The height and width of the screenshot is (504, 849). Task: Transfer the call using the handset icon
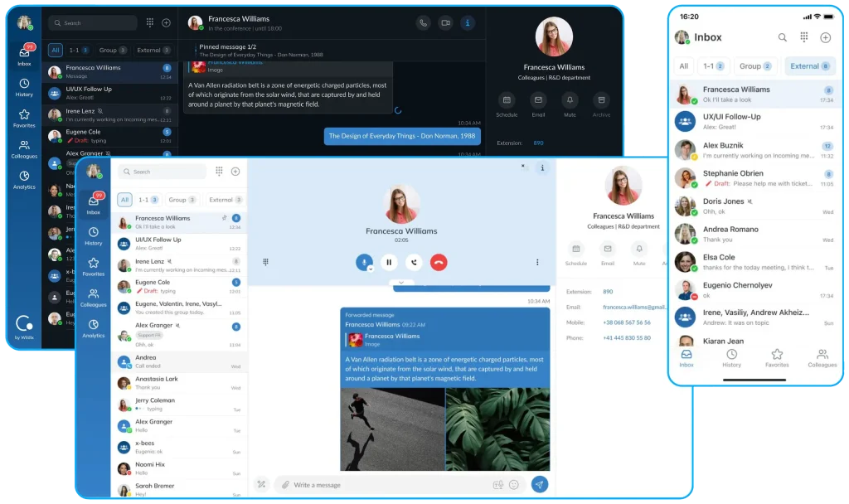click(x=413, y=262)
